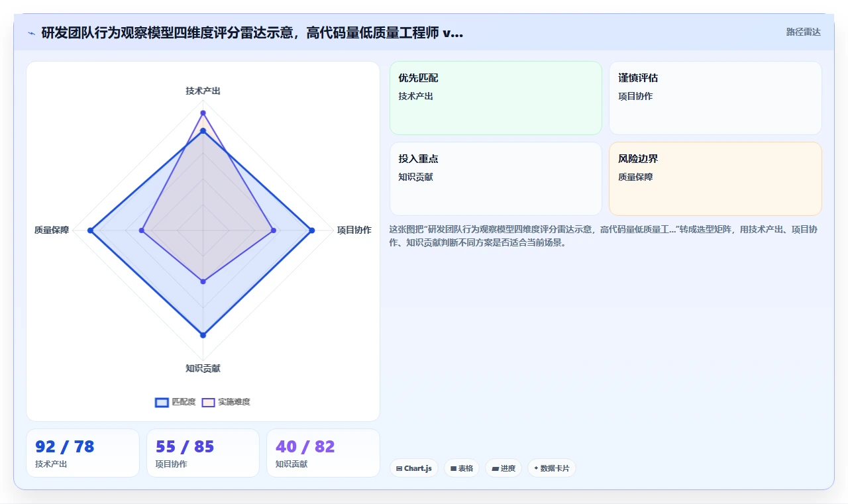This screenshot has height=504, width=848.
Task: Click the 知识贡献 radar axis label
Action: coord(203,369)
